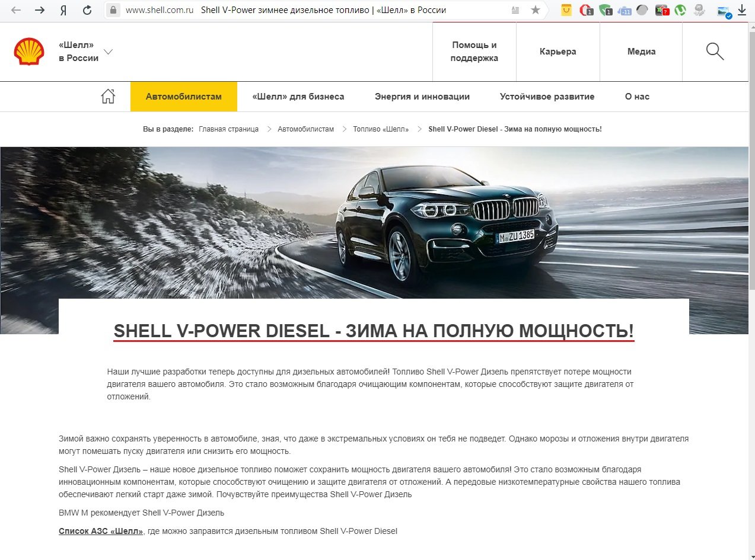Click the Карьера header link
The height and width of the screenshot is (560, 755).
click(558, 52)
